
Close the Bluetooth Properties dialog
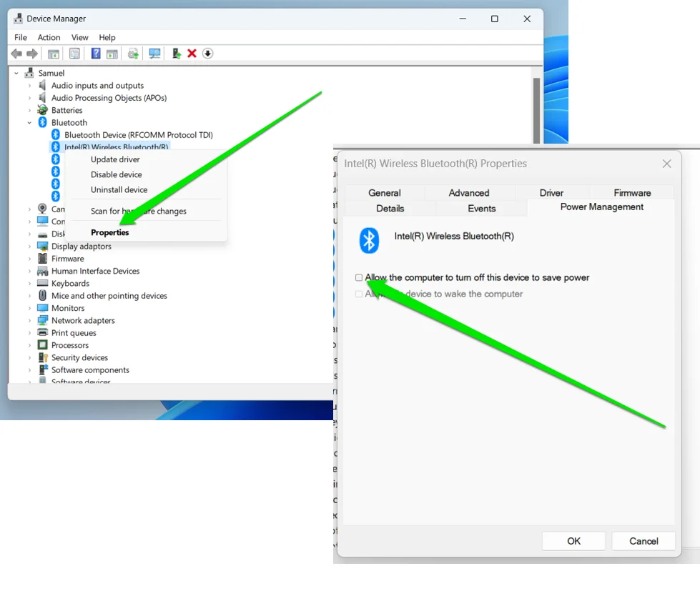tap(666, 164)
